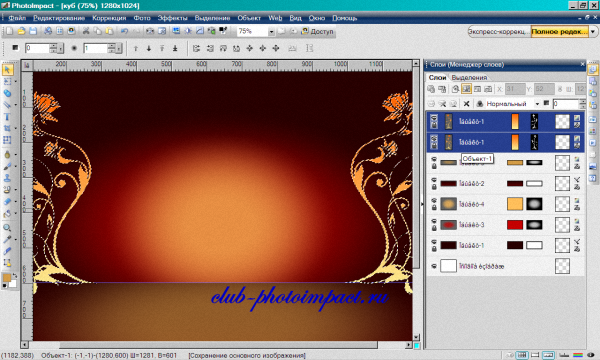Switch to the Выделения tab
Screen dimensions: 600x360
[x=469, y=77]
